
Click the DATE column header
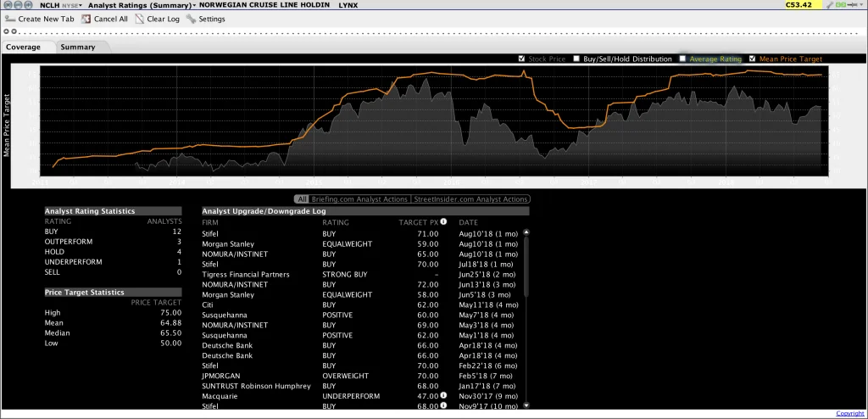(468, 222)
